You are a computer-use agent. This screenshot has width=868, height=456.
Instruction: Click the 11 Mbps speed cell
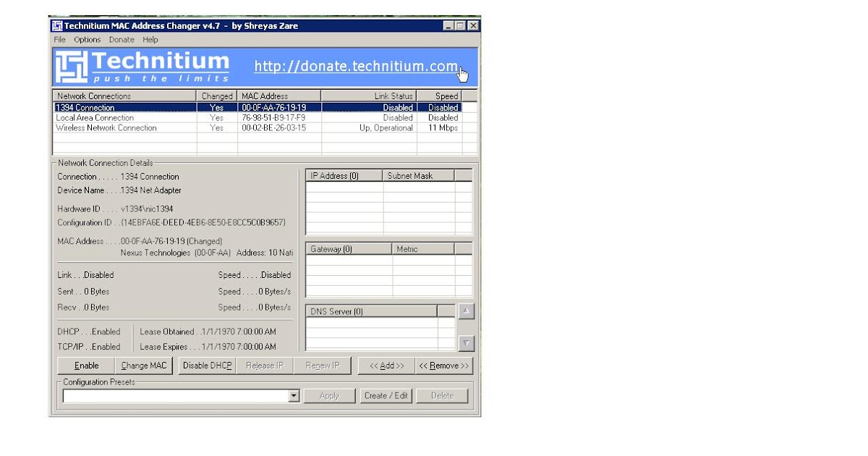pos(443,127)
